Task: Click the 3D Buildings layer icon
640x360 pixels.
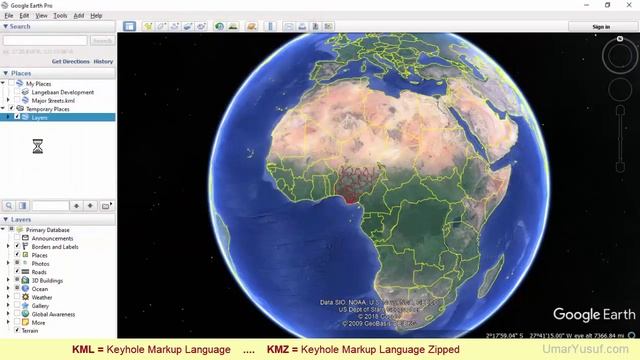Action: 25,280
